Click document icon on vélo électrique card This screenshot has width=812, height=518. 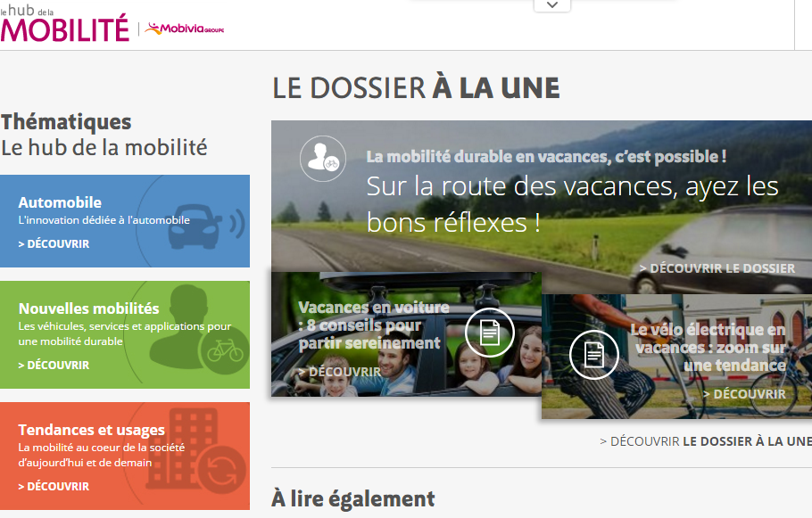tap(594, 355)
